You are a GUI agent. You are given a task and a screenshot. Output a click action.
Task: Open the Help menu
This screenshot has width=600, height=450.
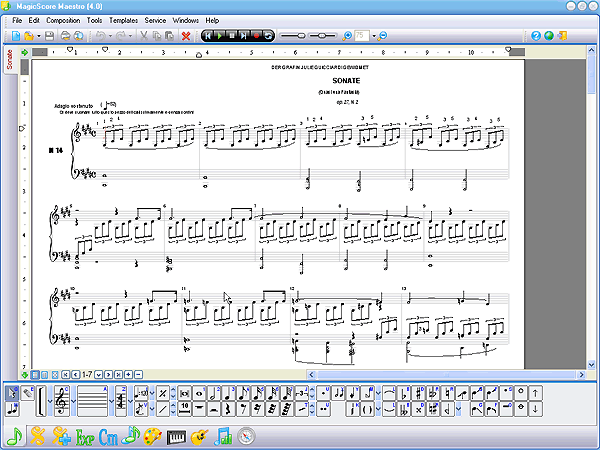coord(212,20)
